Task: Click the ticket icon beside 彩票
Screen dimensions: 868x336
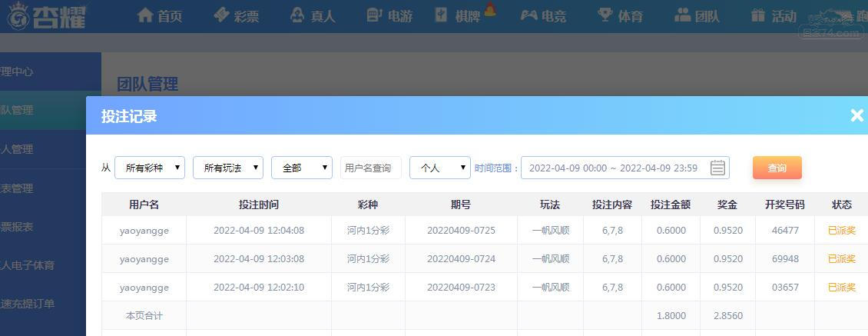Action: pos(221,15)
